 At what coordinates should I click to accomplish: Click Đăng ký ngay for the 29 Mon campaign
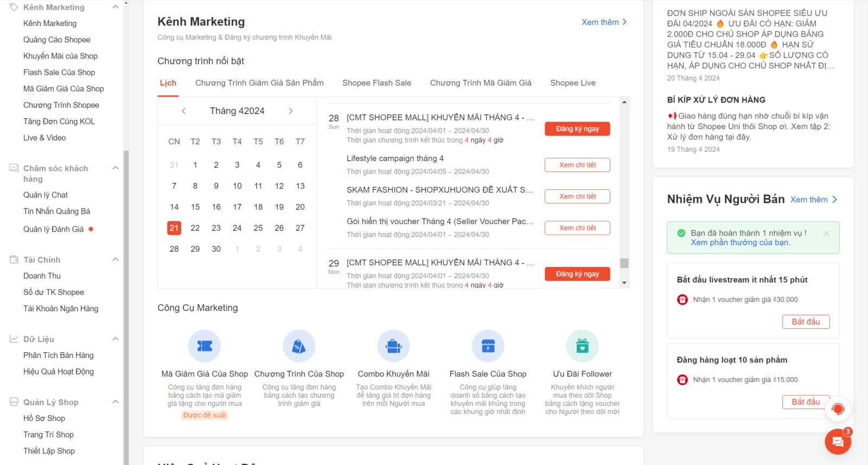point(577,274)
